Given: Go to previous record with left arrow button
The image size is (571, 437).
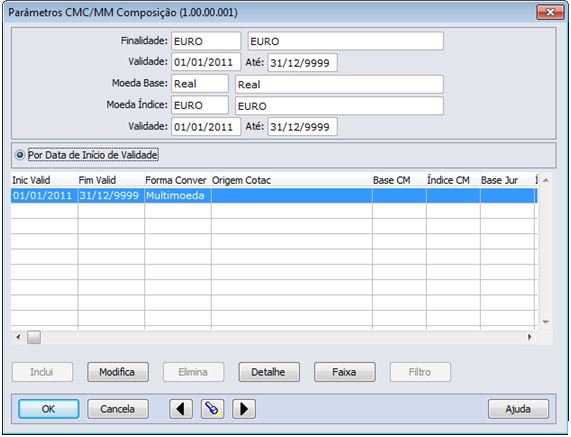Looking at the screenshot, I should coord(181,409).
